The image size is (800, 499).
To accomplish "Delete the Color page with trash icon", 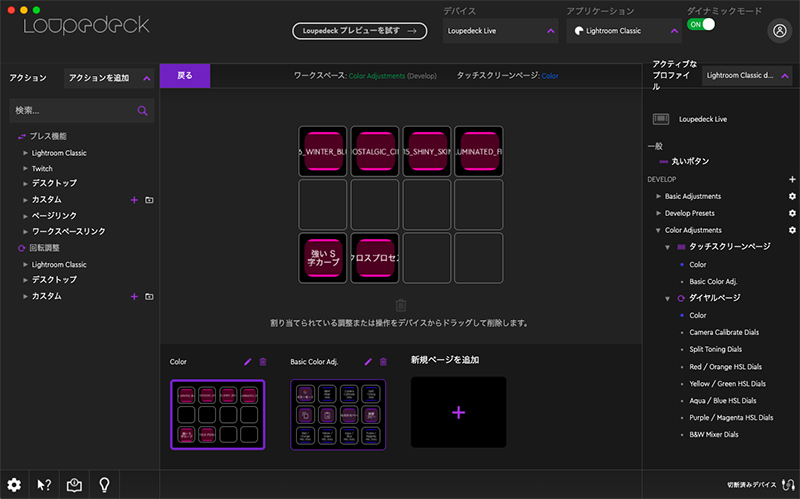I will [x=263, y=362].
